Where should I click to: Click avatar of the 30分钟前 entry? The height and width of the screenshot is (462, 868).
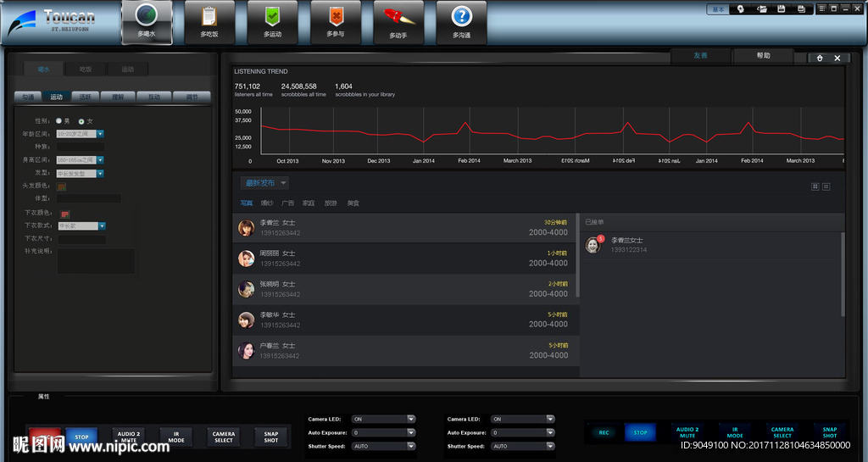pyautogui.click(x=247, y=227)
